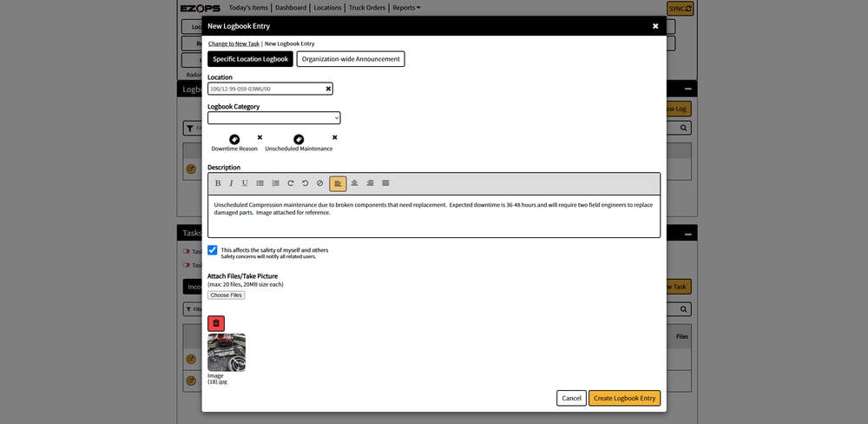The width and height of the screenshot is (868, 424).
Task: Toggle italic formatting in description toolbar
Action: pyautogui.click(x=232, y=183)
